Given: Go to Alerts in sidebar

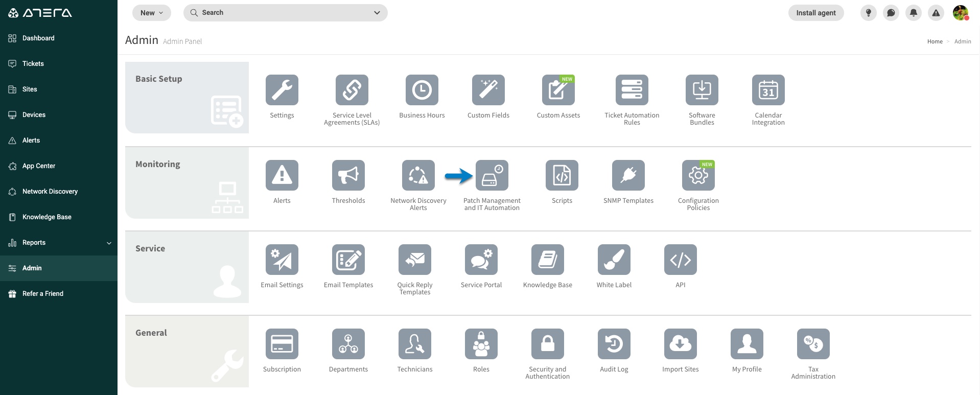Looking at the screenshot, I should pyautogui.click(x=59, y=141).
